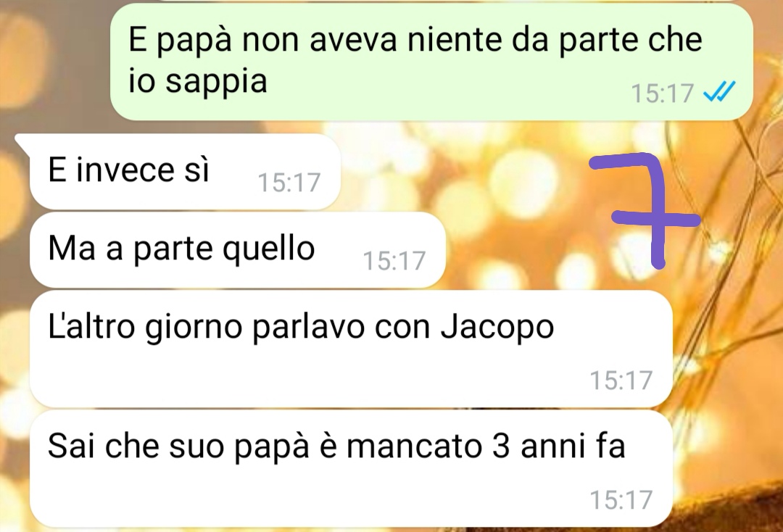Image resolution: width=783 pixels, height=532 pixels.
Task: Click the word 'mancato' in the last message
Action: coord(414,445)
